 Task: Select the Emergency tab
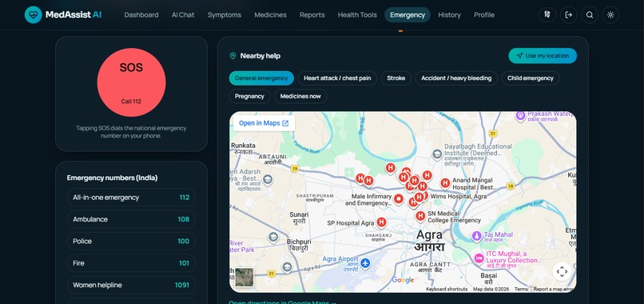pyautogui.click(x=407, y=15)
